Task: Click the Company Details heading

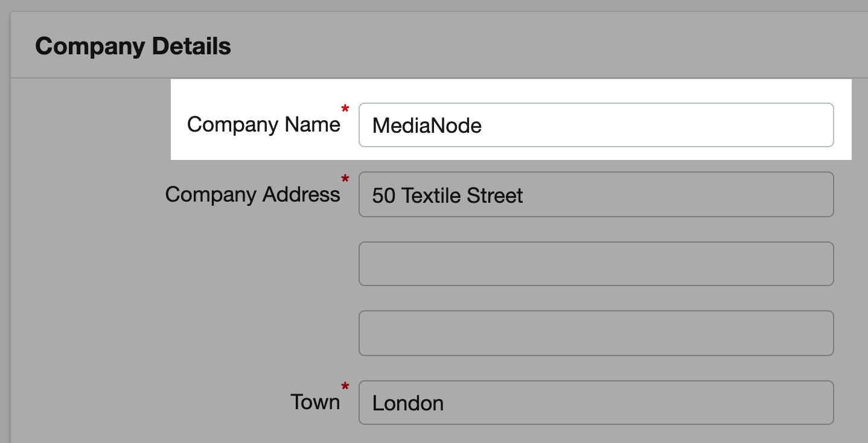Action: [x=133, y=46]
